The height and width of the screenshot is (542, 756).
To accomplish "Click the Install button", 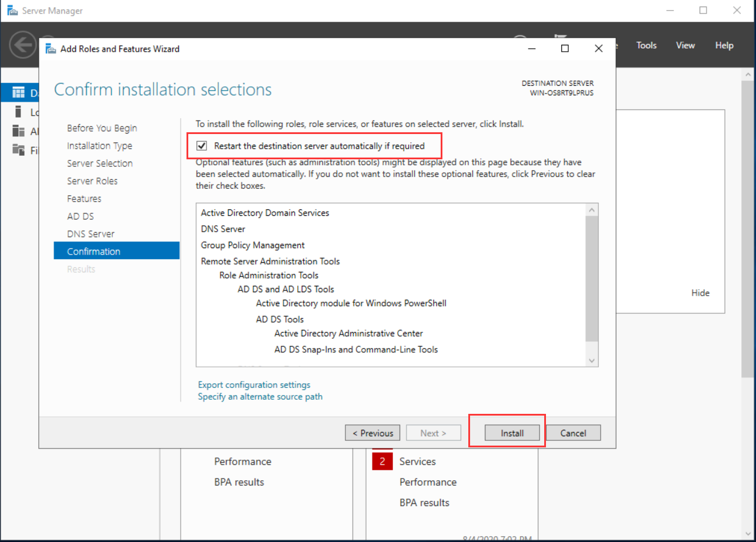I will (x=512, y=433).
